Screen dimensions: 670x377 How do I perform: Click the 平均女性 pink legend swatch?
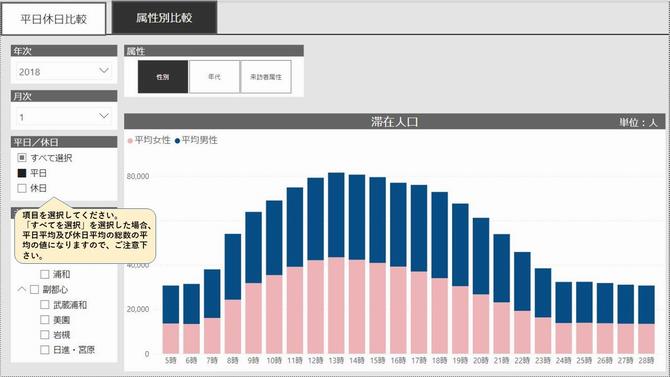(x=130, y=141)
